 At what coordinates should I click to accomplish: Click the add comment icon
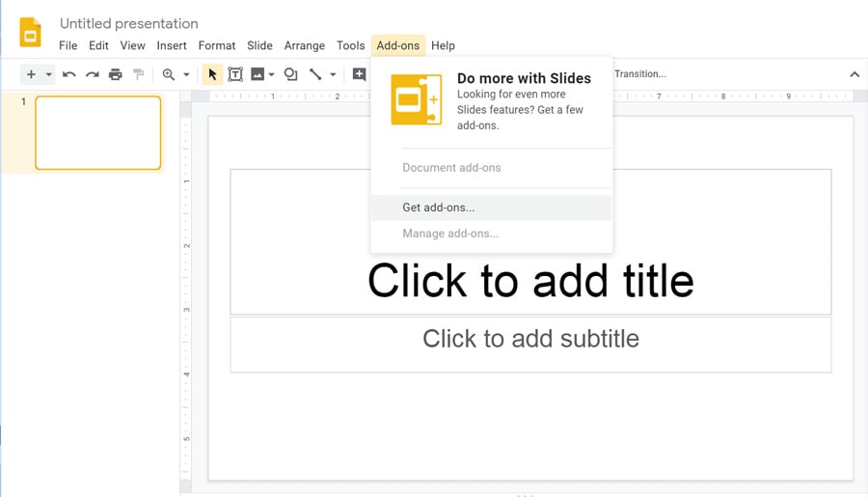(359, 74)
